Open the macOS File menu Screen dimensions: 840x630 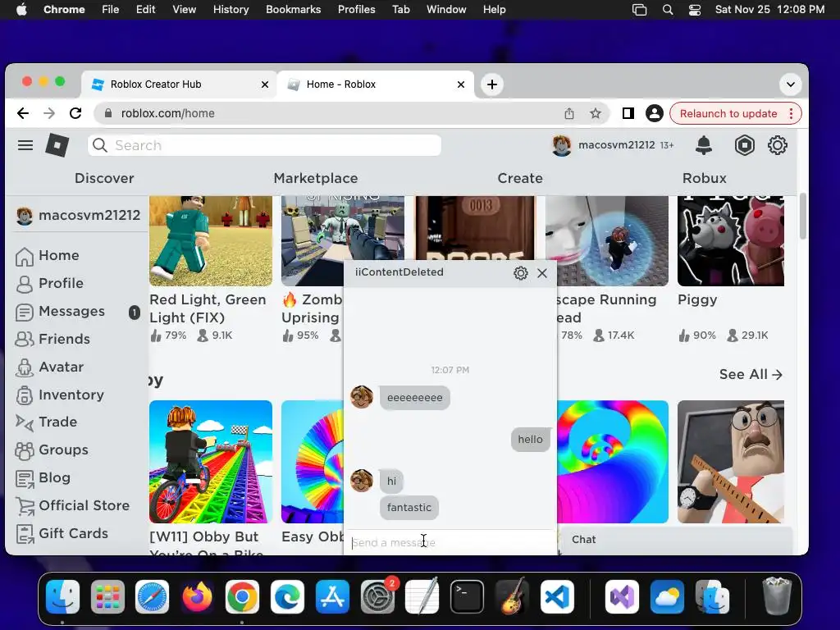pyautogui.click(x=111, y=10)
